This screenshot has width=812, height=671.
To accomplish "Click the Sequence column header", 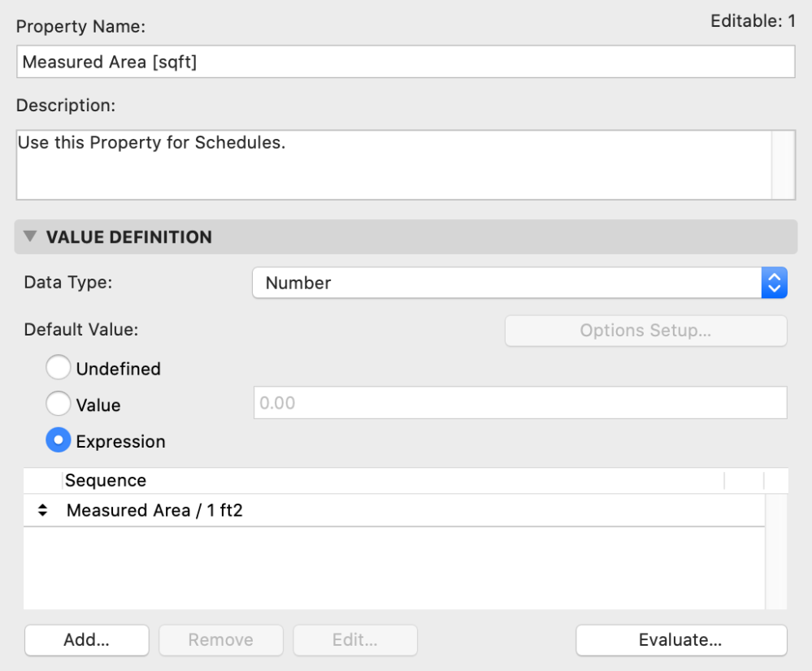I will 106,480.
